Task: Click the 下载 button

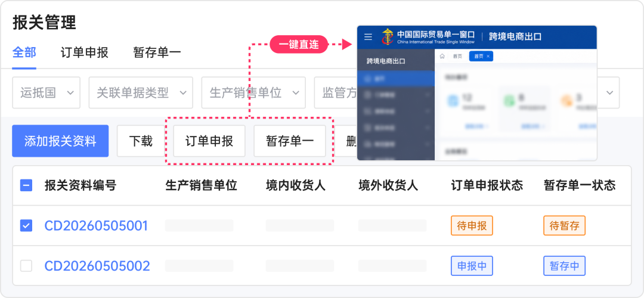Action: coord(141,141)
